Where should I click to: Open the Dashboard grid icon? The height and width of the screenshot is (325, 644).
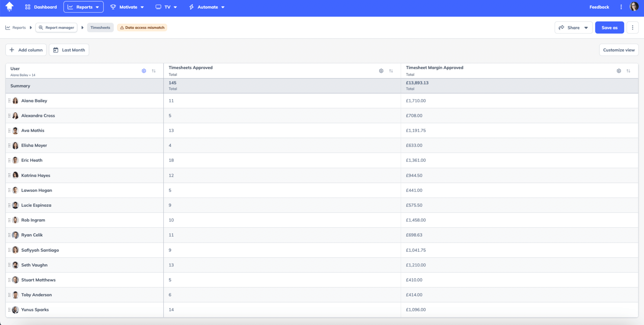[28, 7]
